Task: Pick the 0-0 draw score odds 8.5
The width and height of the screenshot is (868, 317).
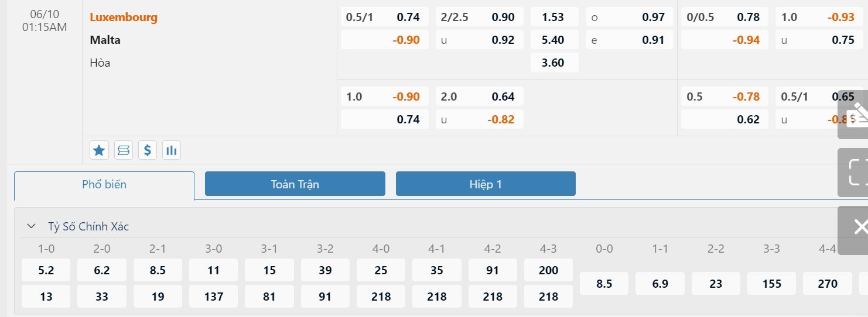Action: [x=604, y=283]
